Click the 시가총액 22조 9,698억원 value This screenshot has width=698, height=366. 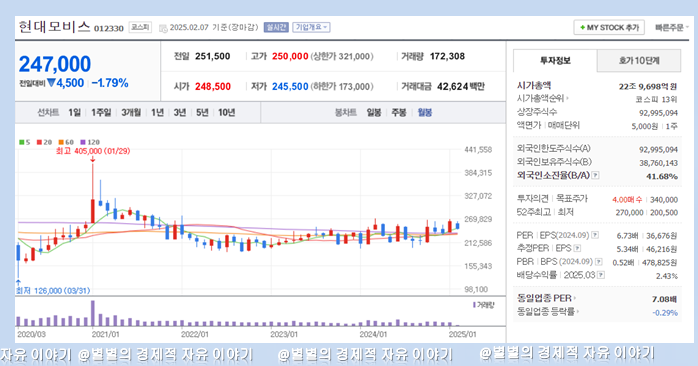coord(648,86)
